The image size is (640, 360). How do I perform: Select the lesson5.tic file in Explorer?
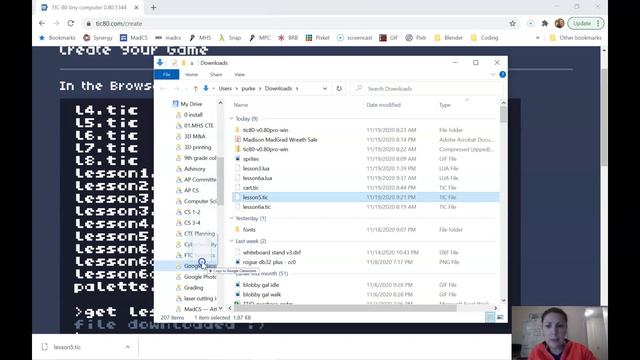click(x=365, y=197)
